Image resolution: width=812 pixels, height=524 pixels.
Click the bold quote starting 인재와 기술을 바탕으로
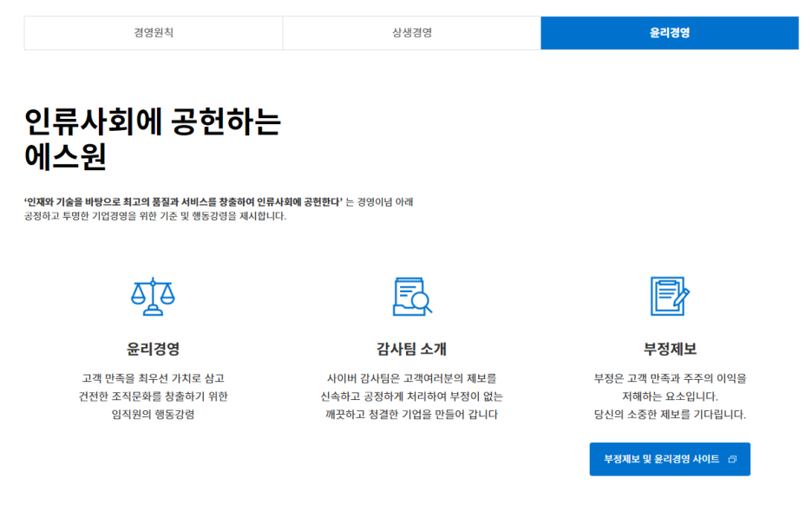[183, 202]
